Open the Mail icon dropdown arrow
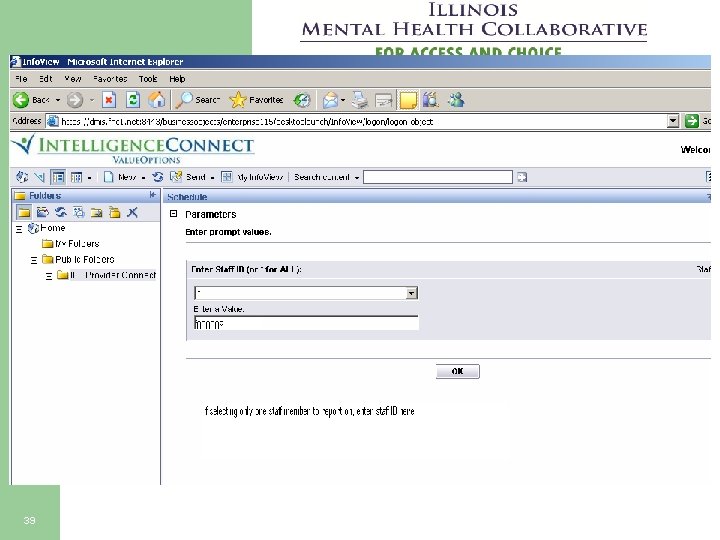The image size is (720, 540). (343, 100)
